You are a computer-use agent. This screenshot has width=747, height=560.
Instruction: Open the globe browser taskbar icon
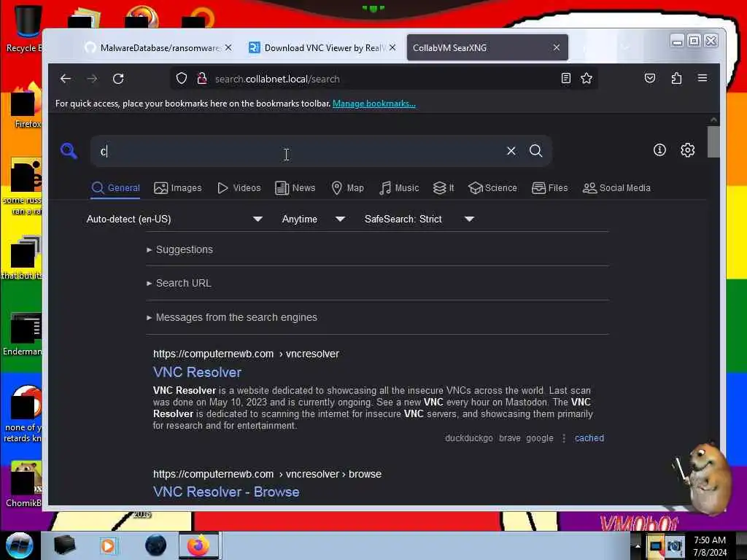[x=156, y=545]
